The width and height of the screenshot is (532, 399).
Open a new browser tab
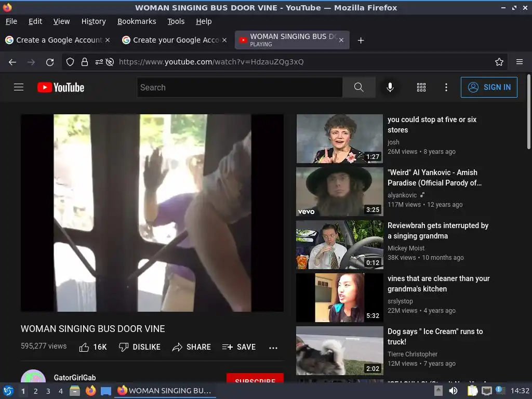[x=361, y=41]
